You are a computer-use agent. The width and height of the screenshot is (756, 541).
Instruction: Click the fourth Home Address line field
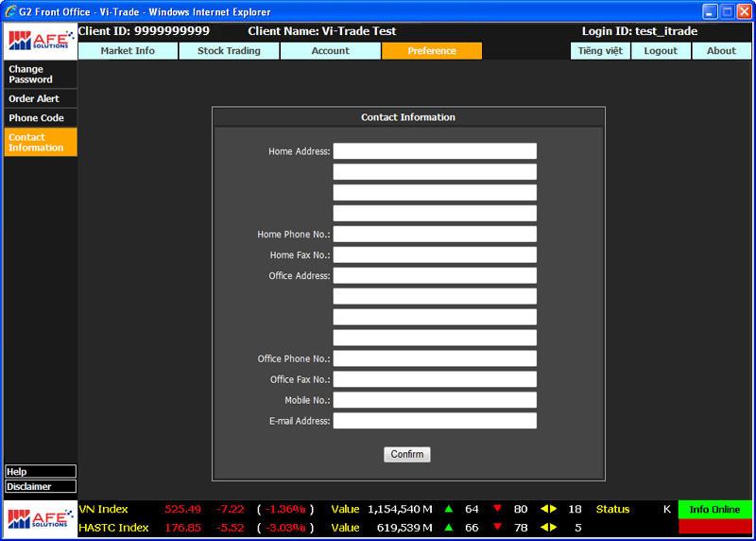pyautogui.click(x=435, y=214)
